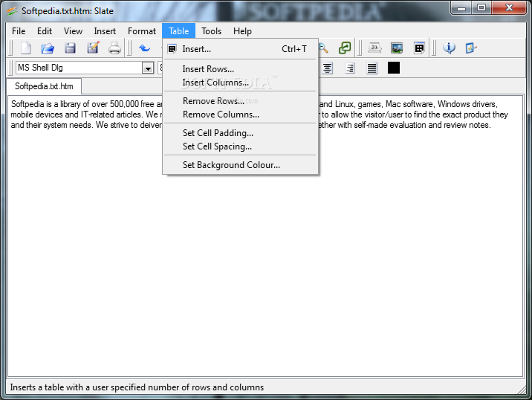Insert date using the calendar icon
The width and height of the screenshot is (532, 400).
pyautogui.click(x=374, y=48)
